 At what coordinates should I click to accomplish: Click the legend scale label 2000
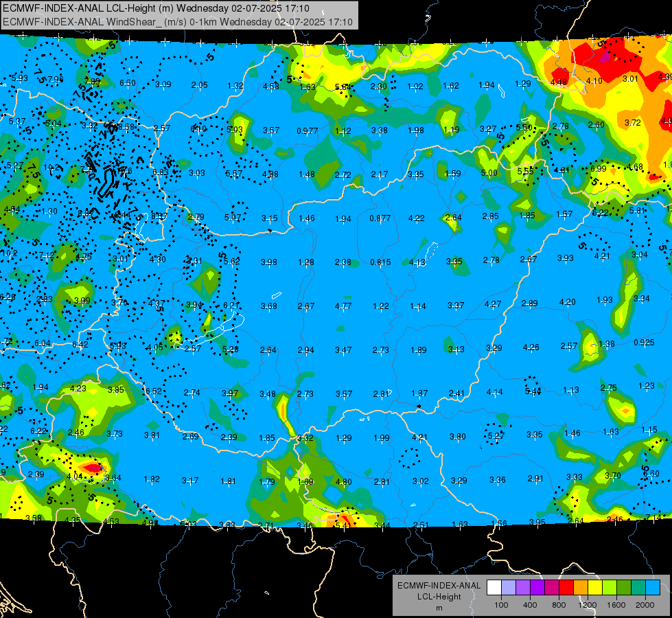coord(645,605)
